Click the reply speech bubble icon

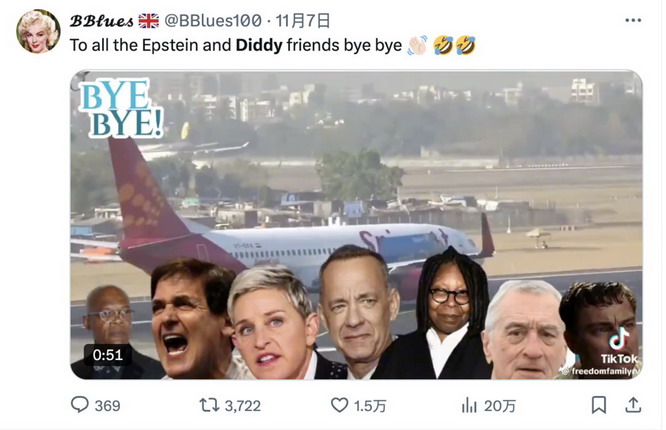(x=80, y=405)
